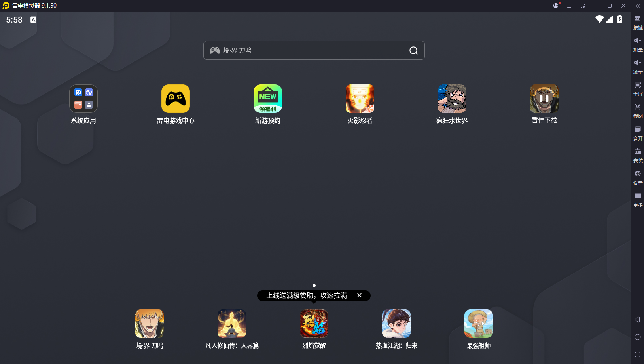Click the search magnifier icon

[x=413, y=50]
